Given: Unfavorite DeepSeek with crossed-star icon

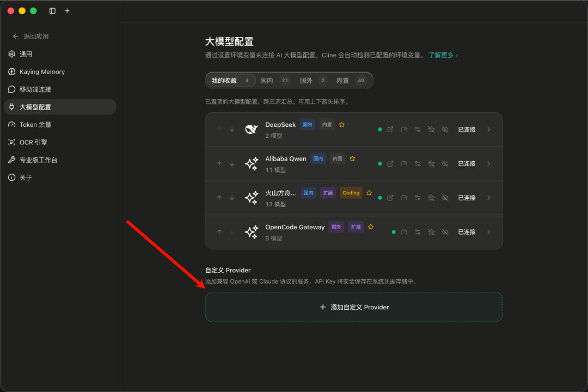Looking at the screenshot, I should (x=432, y=130).
